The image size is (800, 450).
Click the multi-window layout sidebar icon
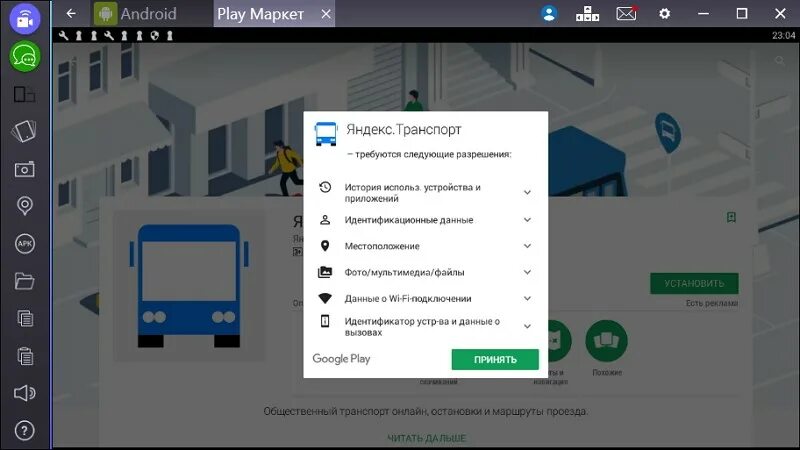[x=24, y=94]
